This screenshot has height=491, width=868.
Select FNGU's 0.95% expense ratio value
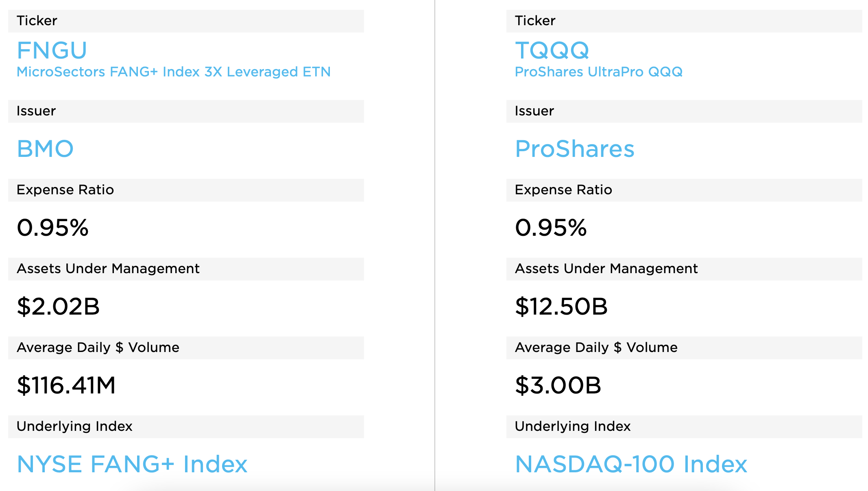click(52, 228)
